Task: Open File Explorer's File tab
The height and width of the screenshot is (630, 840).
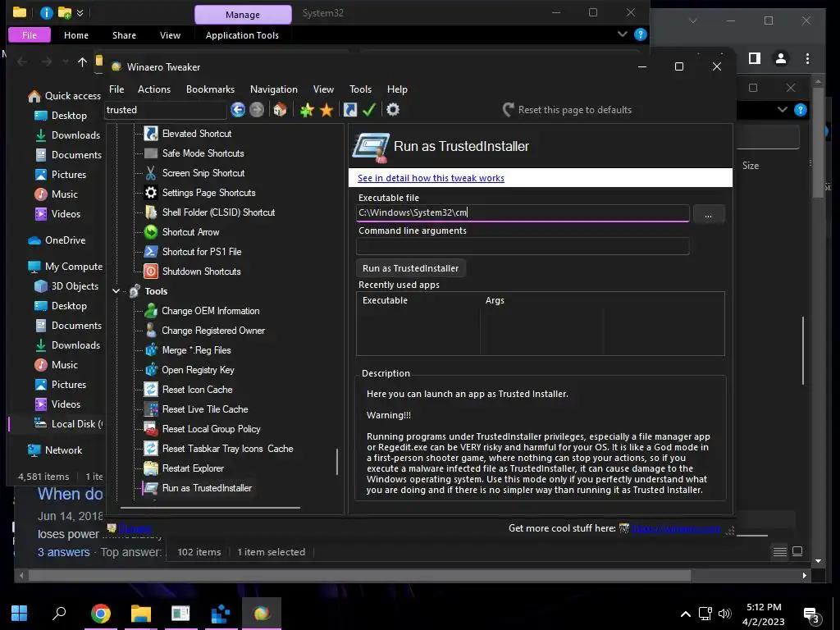Action: [x=30, y=35]
